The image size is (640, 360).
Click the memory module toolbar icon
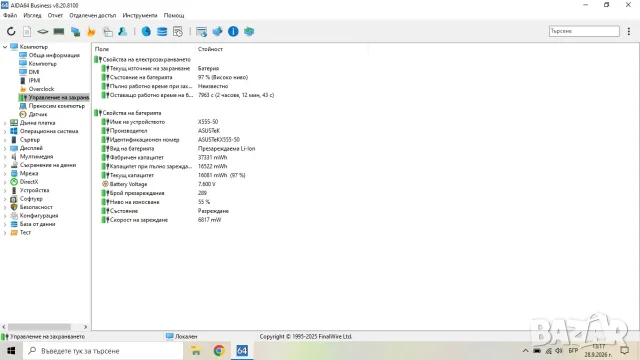pyautogui.click(x=59, y=31)
